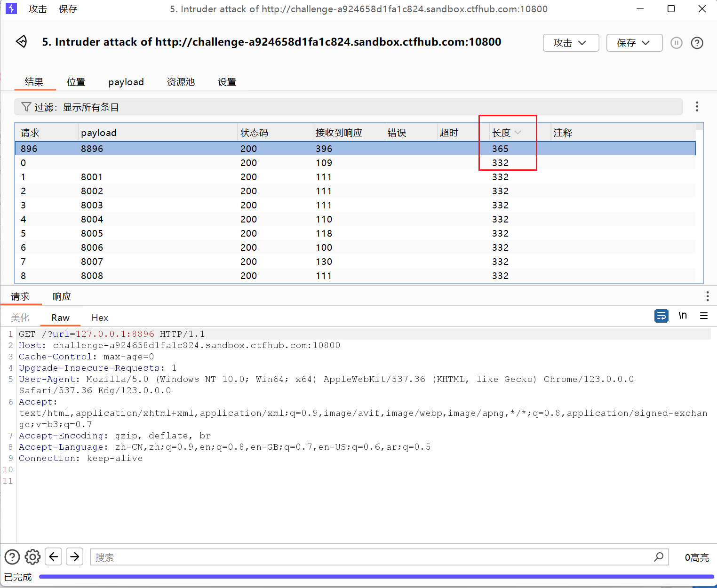Image resolution: width=717 pixels, height=588 pixels.
Task: Click the 0高亮 match count label
Action: tap(697, 557)
